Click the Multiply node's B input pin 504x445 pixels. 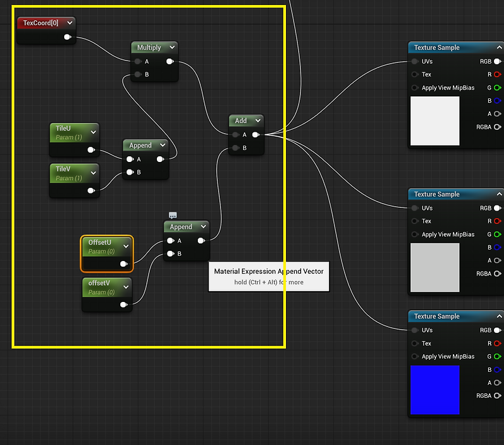pyautogui.click(x=137, y=75)
